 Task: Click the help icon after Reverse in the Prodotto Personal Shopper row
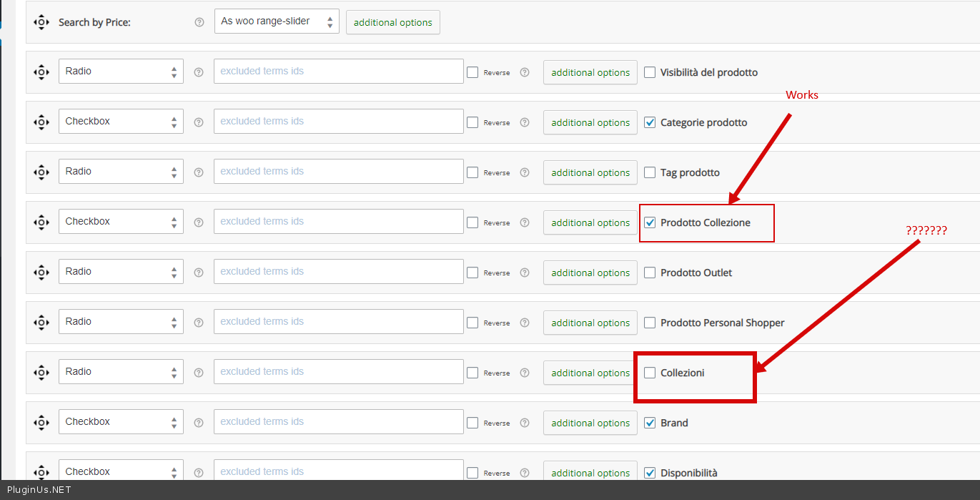525,323
